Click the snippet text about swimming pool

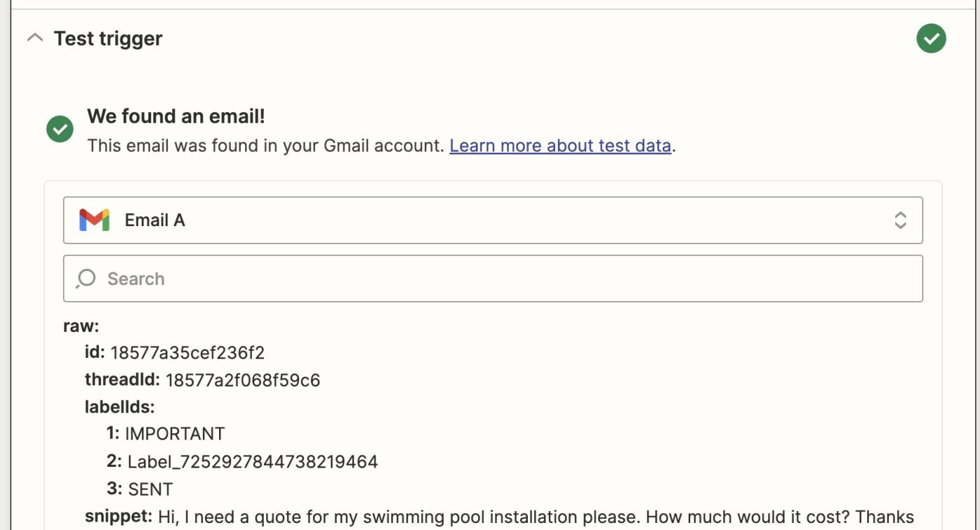pyautogui.click(x=535, y=517)
